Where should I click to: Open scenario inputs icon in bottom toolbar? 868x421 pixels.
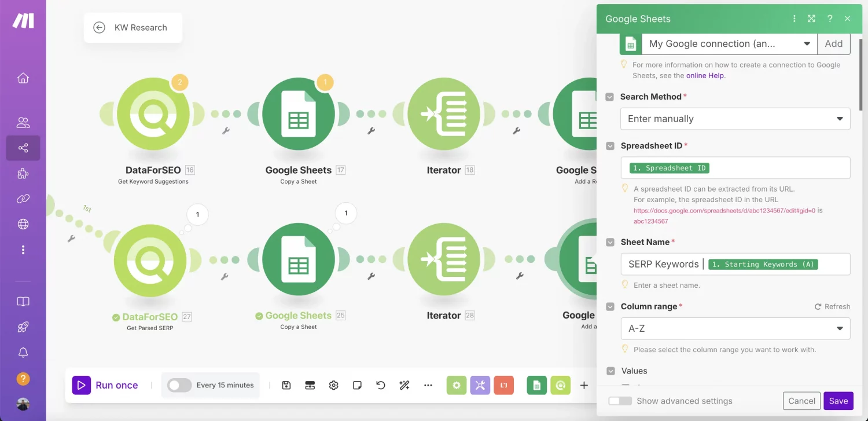point(310,385)
